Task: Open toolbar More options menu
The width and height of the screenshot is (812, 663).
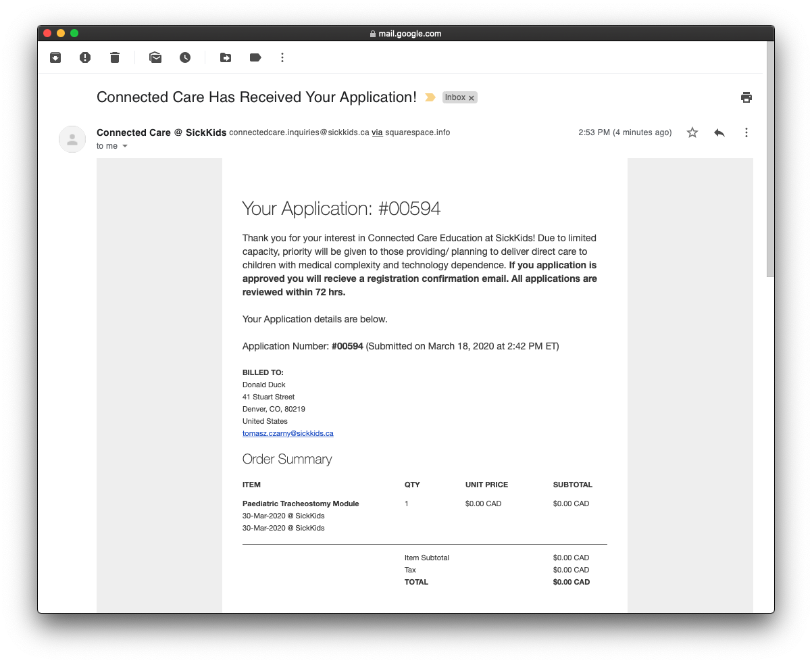Action: [282, 57]
